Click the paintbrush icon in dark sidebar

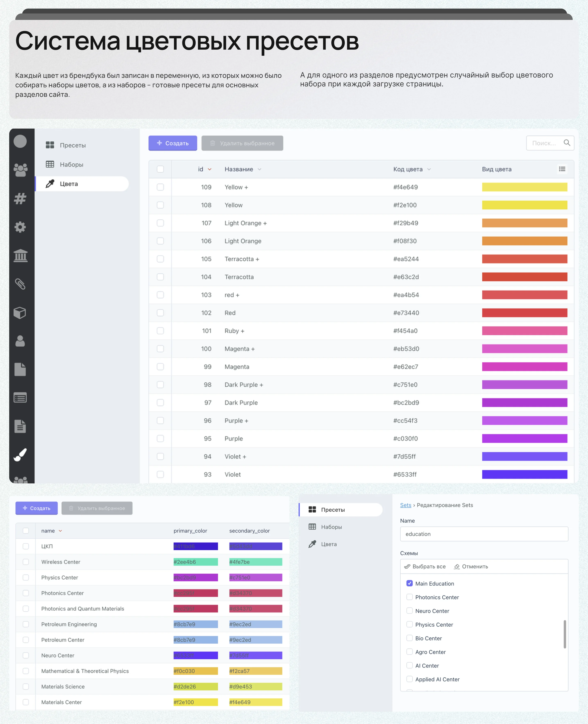(x=20, y=455)
